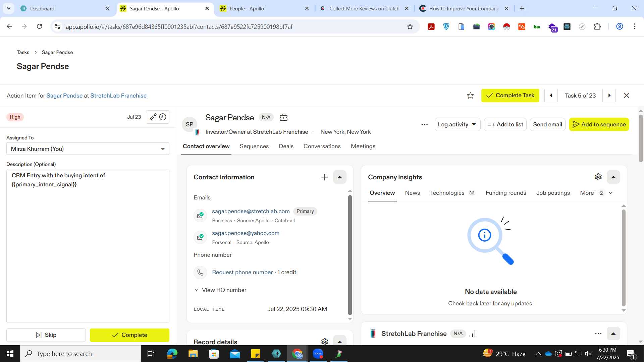Click signal bars icon near StretchLab Franchise
This screenshot has height=362, width=644.
(473, 334)
